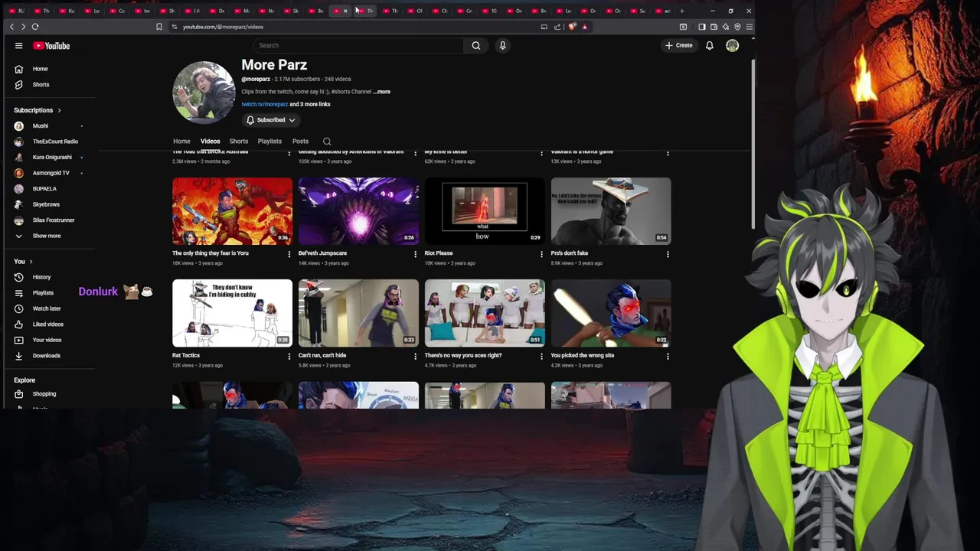Open Your videos in sidebar
Viewport: 980px width, 551px height.
click(x=47, y=340)
